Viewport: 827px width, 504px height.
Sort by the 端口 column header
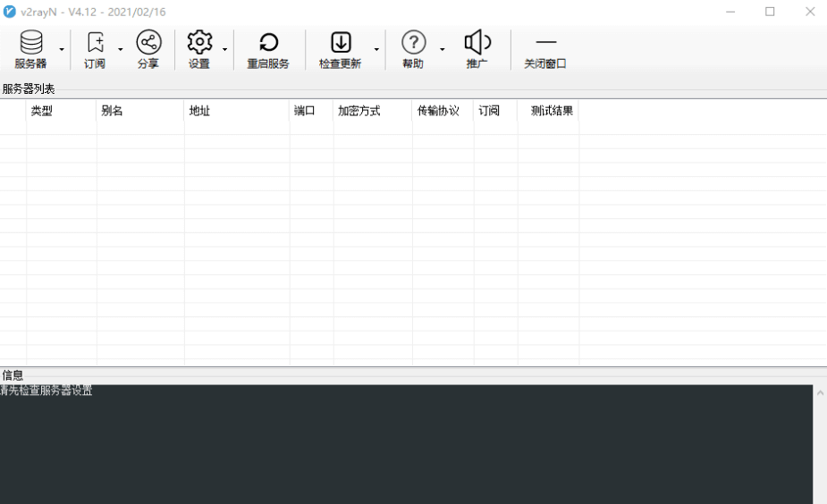[x=311, y=111]
